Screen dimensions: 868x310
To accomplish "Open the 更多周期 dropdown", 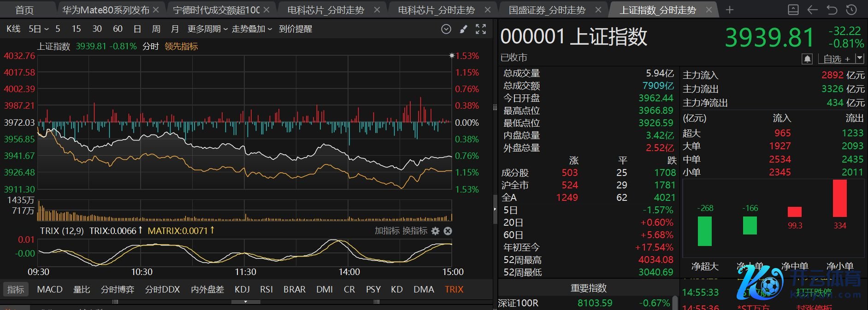I will (207, 29).
